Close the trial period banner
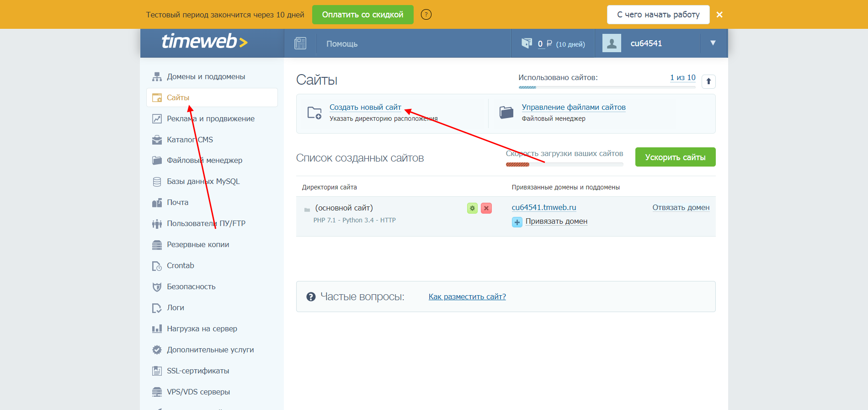Image resolution: width=868 pixels, height=410 pixels. 719,15
